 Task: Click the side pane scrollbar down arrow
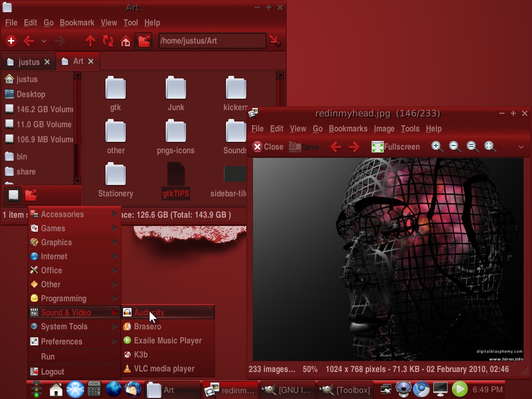(x=77, y=181)
